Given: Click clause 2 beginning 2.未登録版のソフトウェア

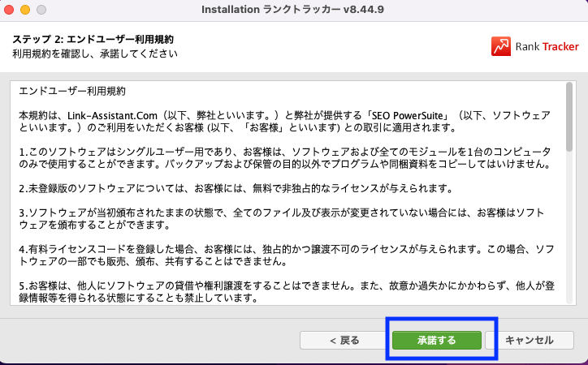Looking at the screenshot, I should point(236,188).
